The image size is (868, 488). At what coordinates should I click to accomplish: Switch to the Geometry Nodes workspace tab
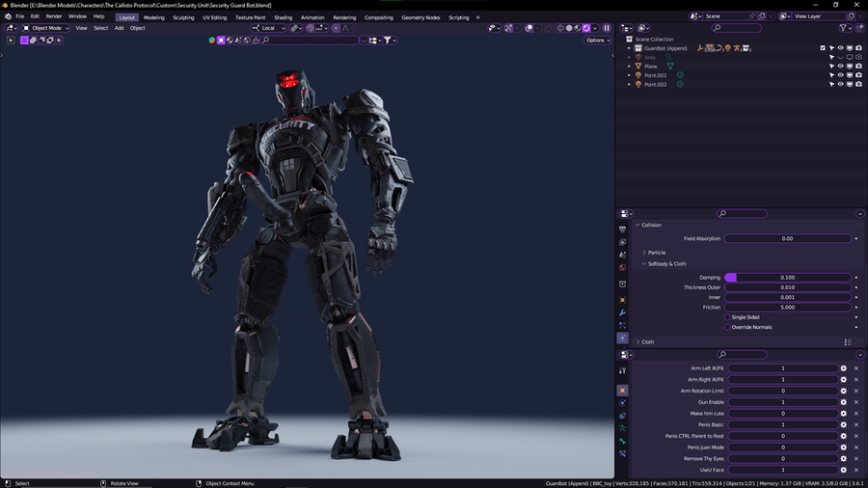tap(420, 17)
